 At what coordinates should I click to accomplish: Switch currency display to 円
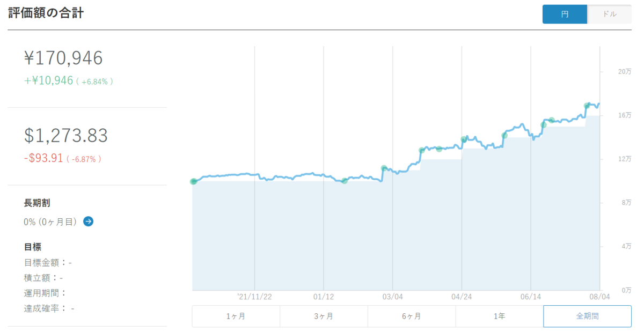[x=565, y=14]
